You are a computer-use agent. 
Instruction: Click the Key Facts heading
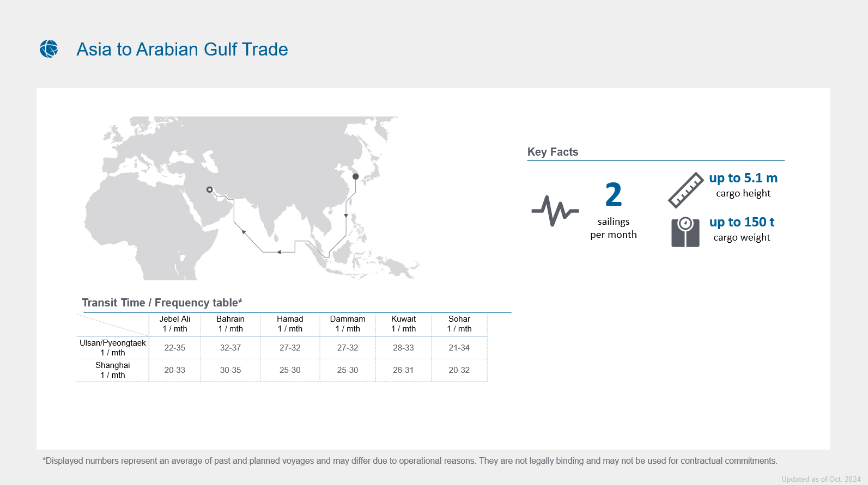[x=553, y=152]
